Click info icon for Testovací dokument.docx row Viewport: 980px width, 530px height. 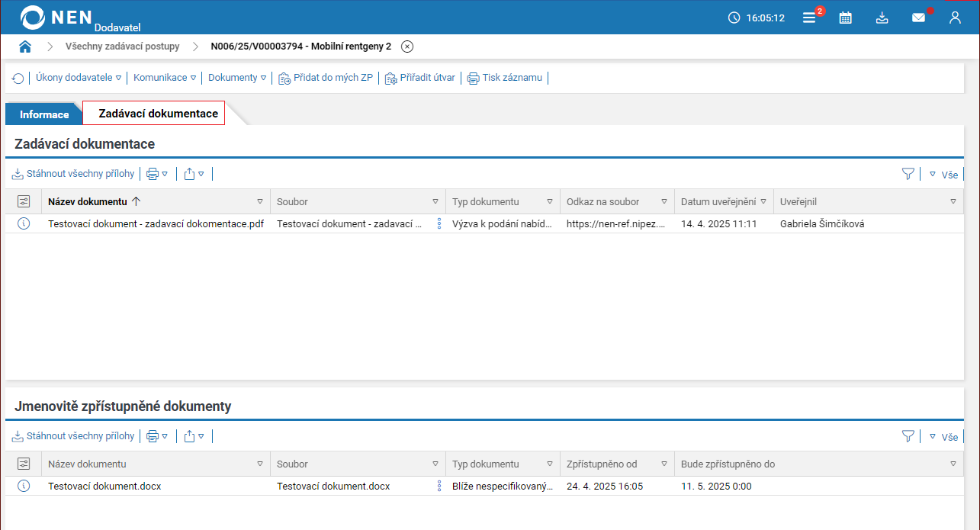pyautogui.click(x=24, y=487)
